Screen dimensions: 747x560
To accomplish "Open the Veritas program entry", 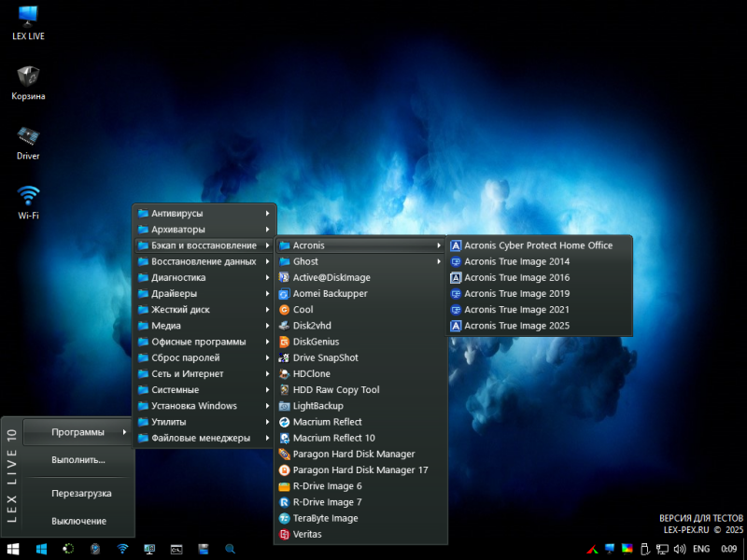I will coord(308,534).
